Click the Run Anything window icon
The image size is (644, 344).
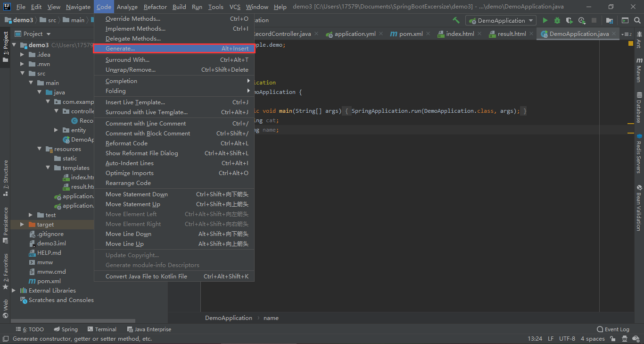(625, 20)
